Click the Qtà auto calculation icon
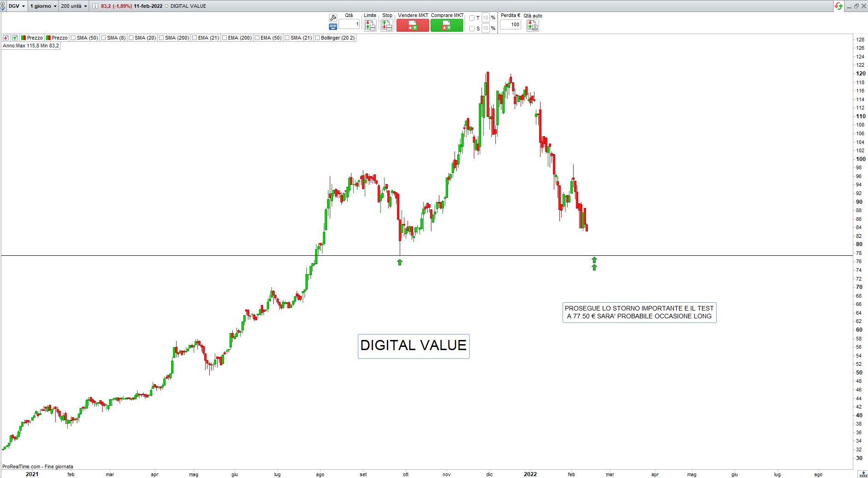The height and width of the screenshot is (478, 868). (x=533, y=25)
